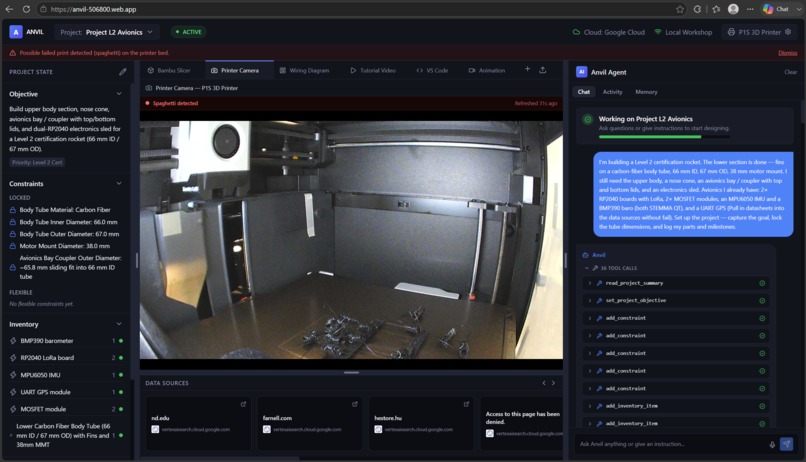Image resolution: width=806 pixels, height=462 pixels.
Task: Open browser profile avatar
Action: point(734,9)
